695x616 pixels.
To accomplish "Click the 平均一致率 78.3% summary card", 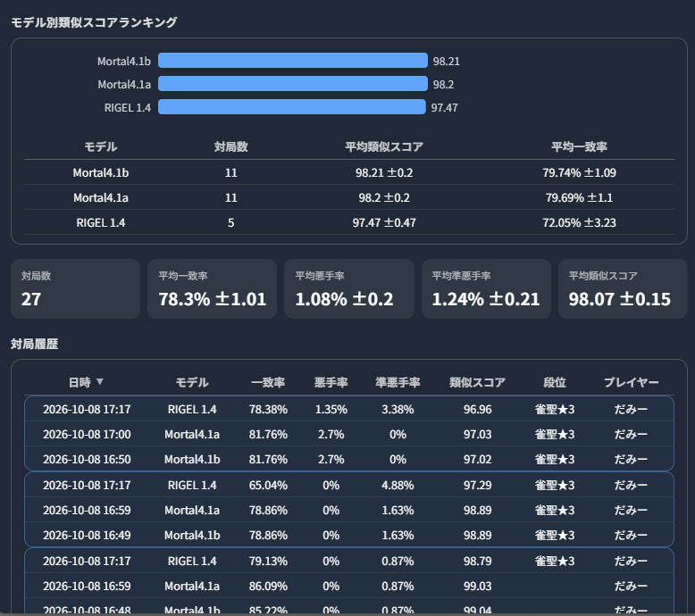I will 213,288.
